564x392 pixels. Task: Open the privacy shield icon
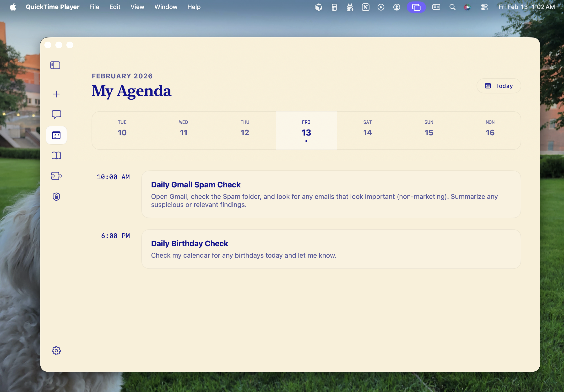coord(56,196)
